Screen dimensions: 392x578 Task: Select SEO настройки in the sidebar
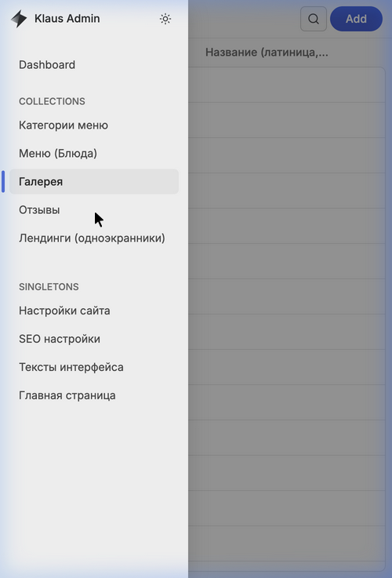(x=60, y=339)
